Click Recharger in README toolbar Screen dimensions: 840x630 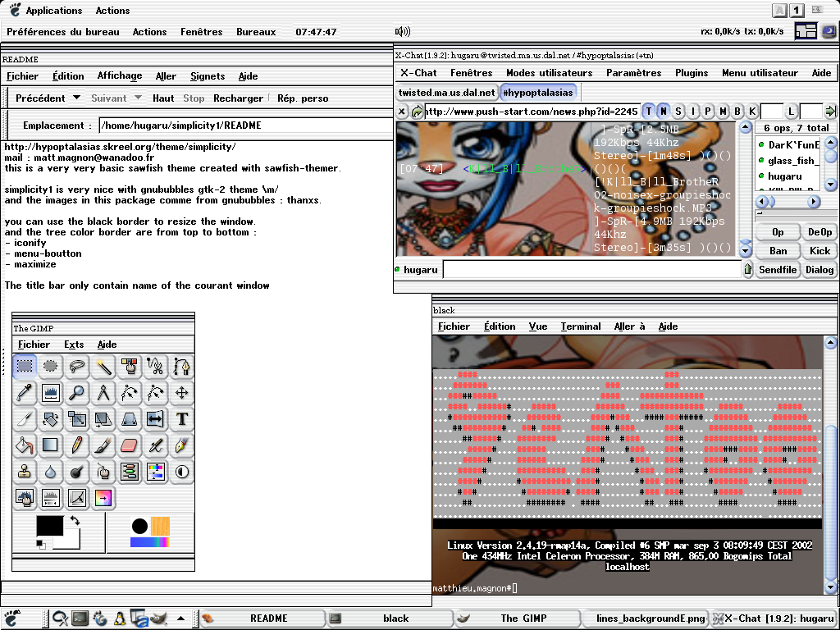point(238,98)
